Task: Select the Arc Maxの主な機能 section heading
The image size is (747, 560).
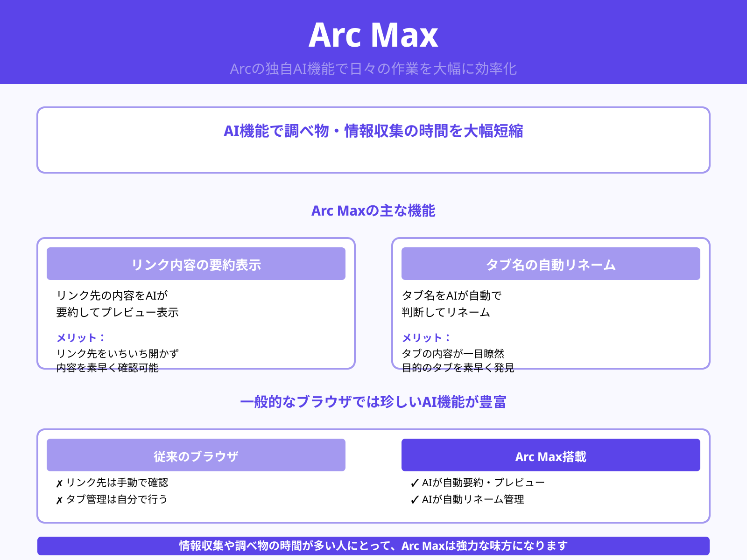Action: 373,211
